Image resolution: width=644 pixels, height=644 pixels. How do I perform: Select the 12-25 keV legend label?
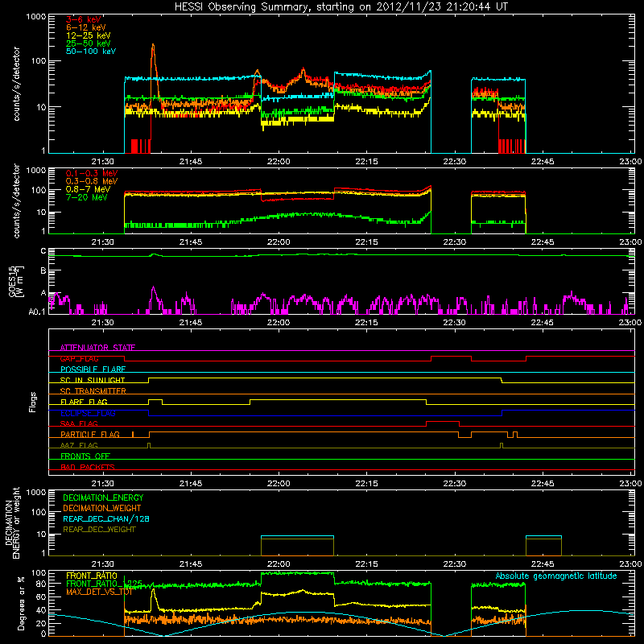point(89,35)
